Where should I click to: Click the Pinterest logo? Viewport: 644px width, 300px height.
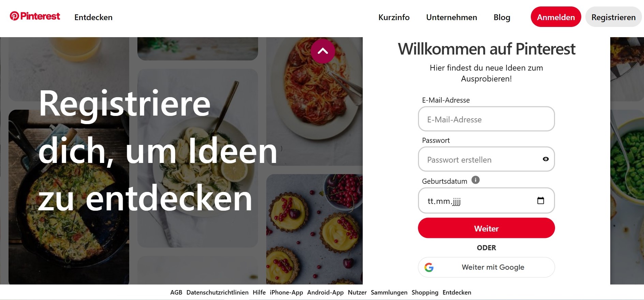pos(35,16)
